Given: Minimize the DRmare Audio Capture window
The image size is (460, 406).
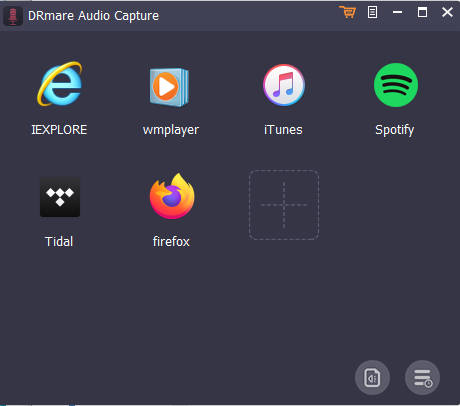Looking at the screenshot, I should [x=397, y=12].
